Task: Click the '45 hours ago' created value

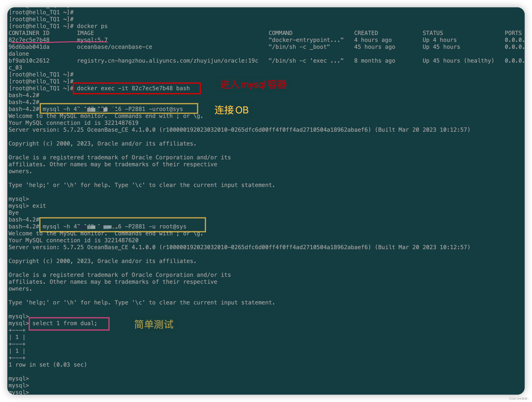Action: pos(375,47)
